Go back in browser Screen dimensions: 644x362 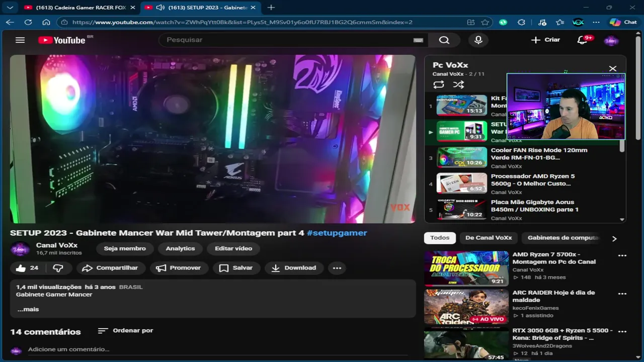10,22
